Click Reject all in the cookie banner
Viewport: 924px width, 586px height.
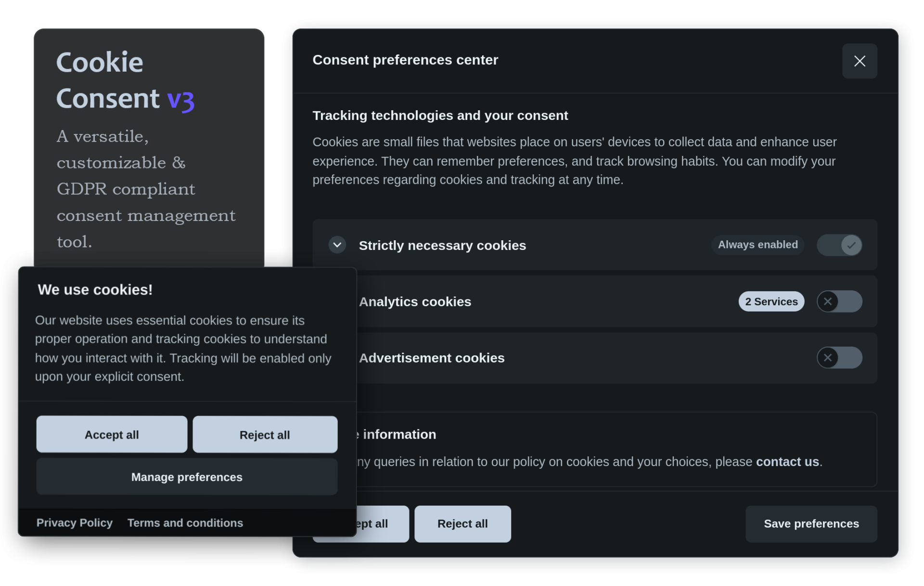265,434
